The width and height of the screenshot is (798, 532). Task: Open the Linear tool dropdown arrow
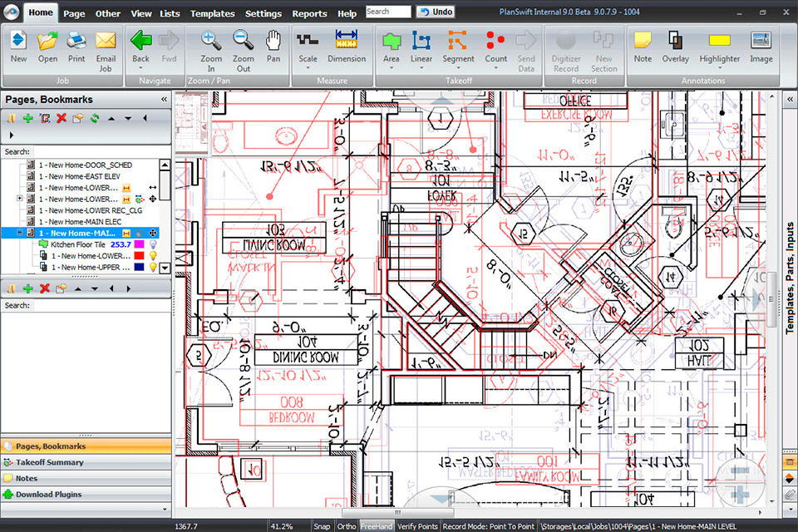click(421, 67)
